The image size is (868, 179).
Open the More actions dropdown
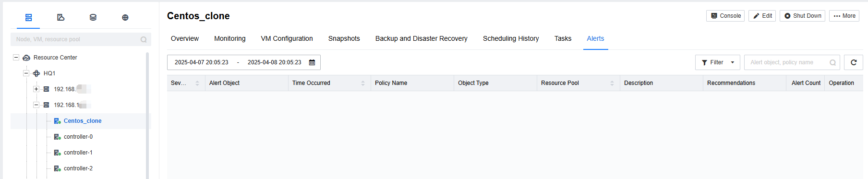[844, 16]
